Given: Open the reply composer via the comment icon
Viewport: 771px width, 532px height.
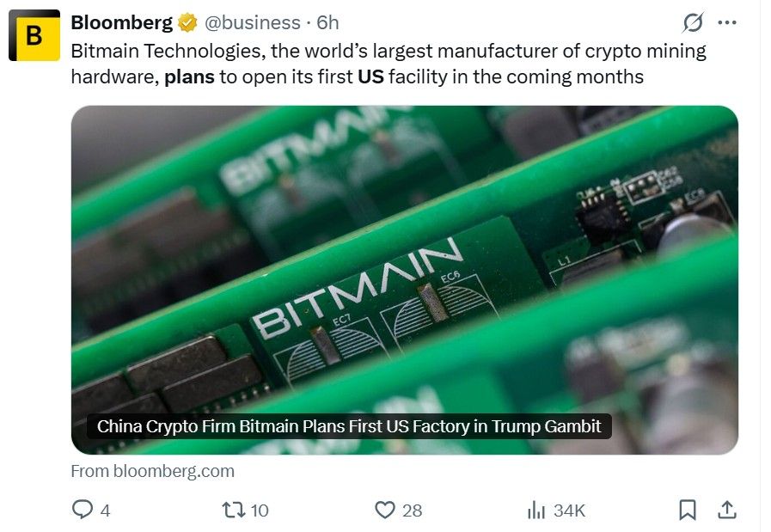Looking at the screenshot, I should 83,509.
